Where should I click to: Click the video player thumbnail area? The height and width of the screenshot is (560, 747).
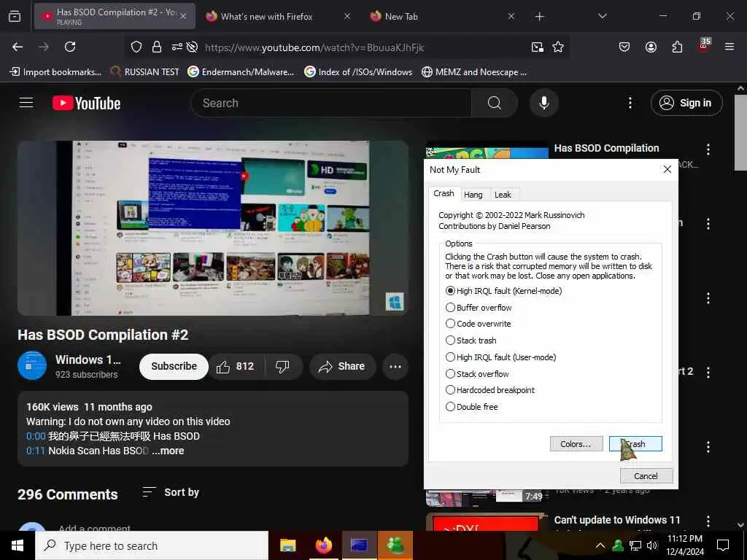coord(212,228)
